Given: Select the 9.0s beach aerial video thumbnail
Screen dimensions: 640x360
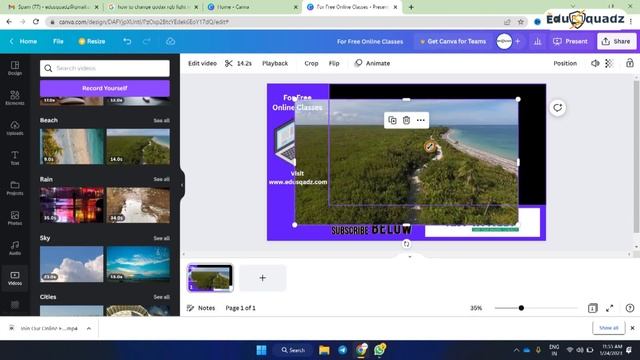Looking at the screenshot, I should [72, 147].
